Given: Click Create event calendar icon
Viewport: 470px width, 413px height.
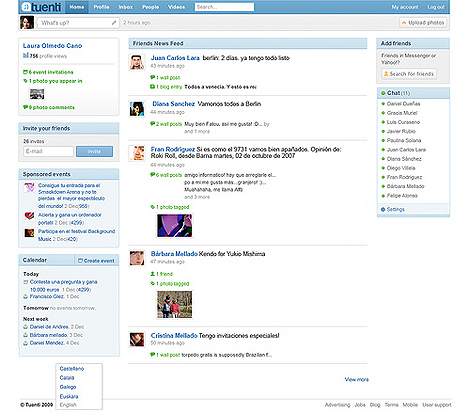Looking at the screenshot, I should [x=80, y=261].
